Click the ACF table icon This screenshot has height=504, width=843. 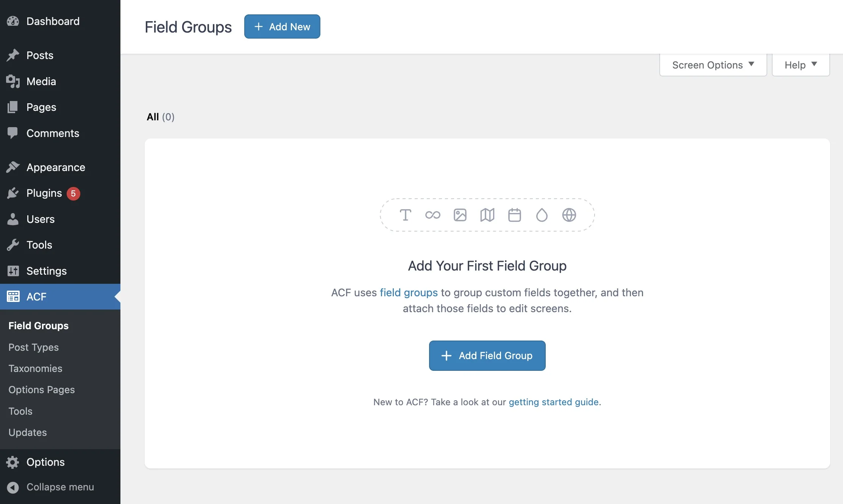(13, 297)
